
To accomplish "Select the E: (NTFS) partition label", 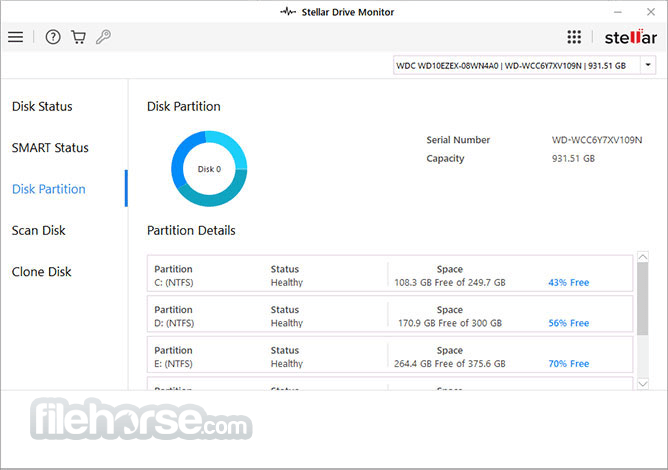I will 173,363.
